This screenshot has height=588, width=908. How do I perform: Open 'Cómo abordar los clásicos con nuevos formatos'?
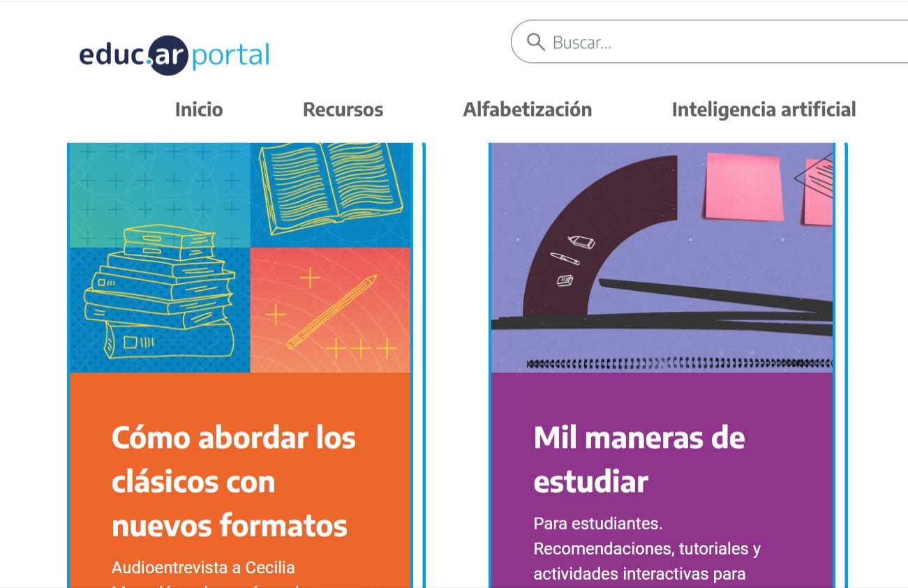pos(234,481)
